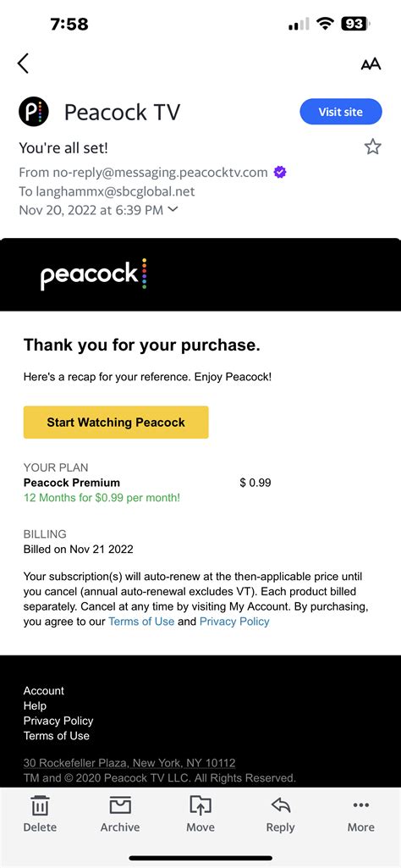The height and width of the screenshot is (868, 401).
Task: Expand the email date details chevron
Action: point(173,209)
